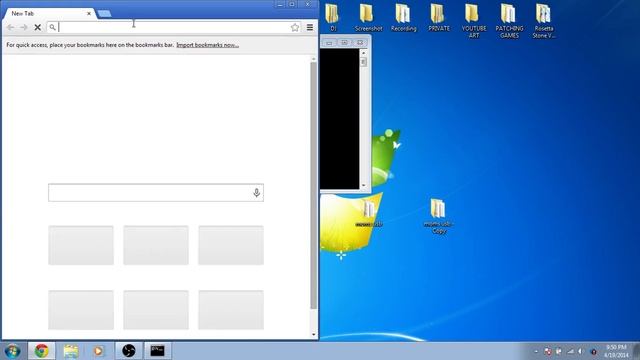The width and height of the screenshot is (640, 360).
Task: Click the Chrome scrollbar up arrow
Action: [313, 59]
